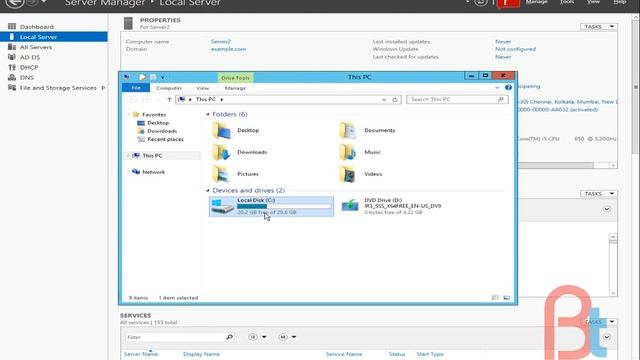Click Never next to Last checked for updates
The height and width of the screenshot is (360, 640).
coord(503,57)
